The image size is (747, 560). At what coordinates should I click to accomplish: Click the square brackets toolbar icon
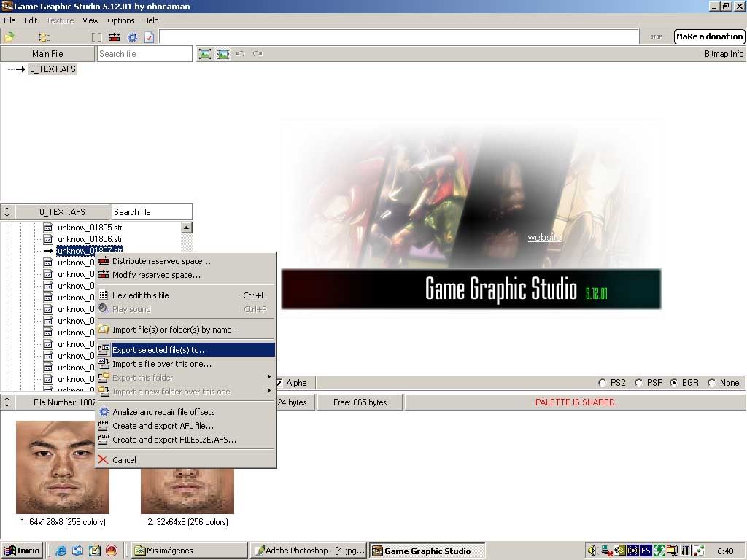(x=97, y=37)
